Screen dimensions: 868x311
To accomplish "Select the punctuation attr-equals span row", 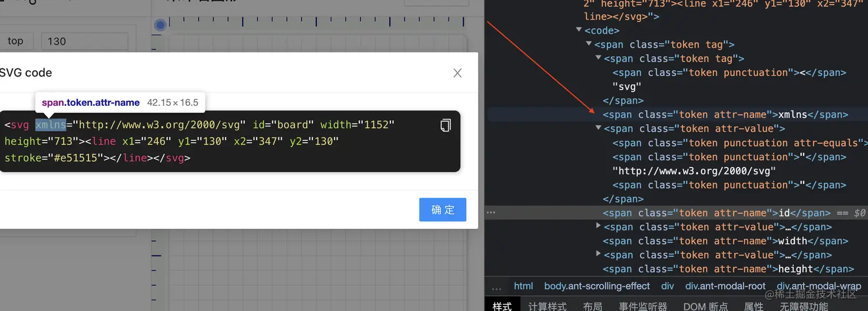I will [x=740, y=143].
